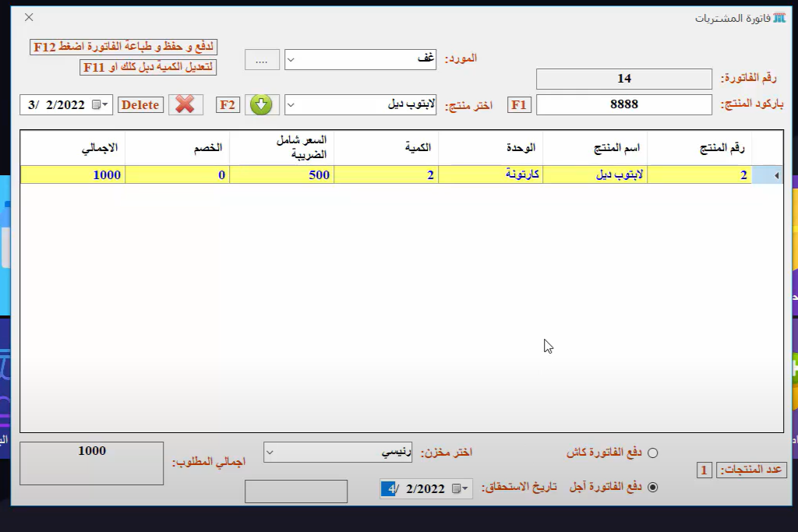Click the red X remove item icon

(x=185, y=105)
